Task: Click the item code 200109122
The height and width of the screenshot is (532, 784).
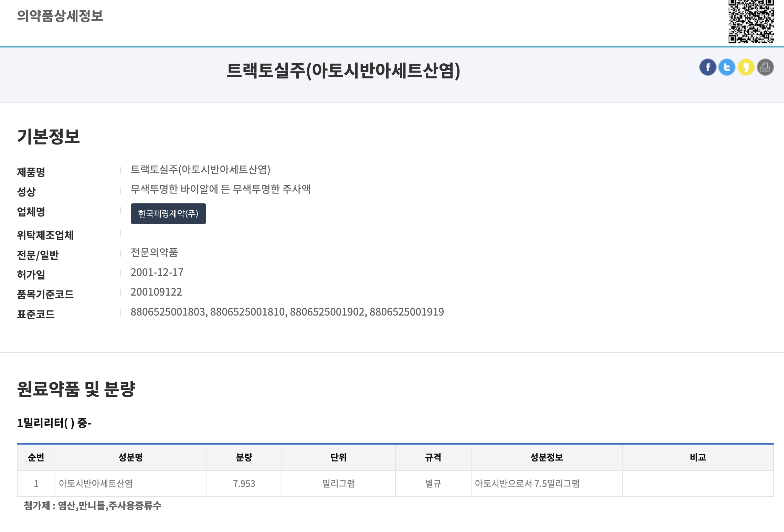Action: coord(156,292)
